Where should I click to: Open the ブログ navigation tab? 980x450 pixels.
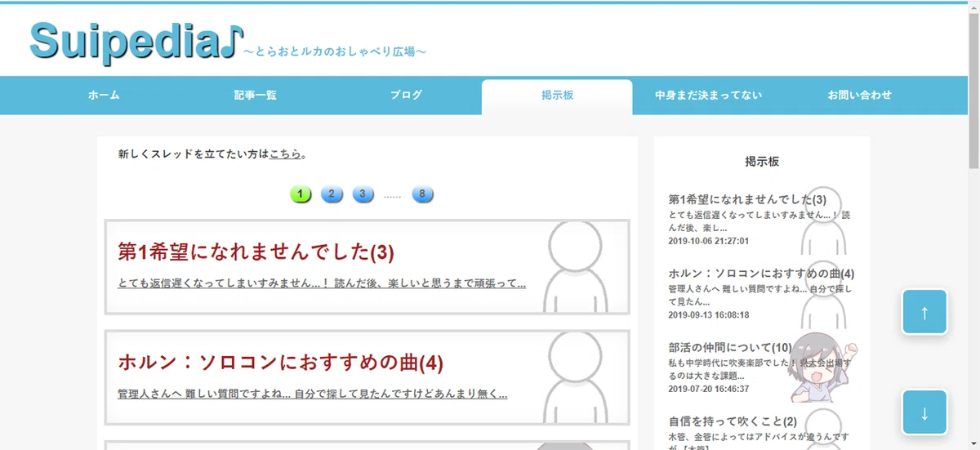[406, 96]
